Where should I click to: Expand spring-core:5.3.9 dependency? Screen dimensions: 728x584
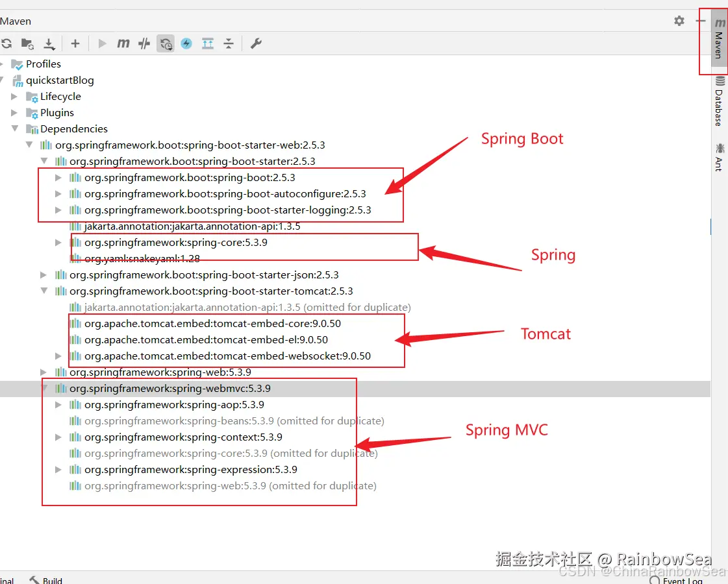tap(58, 243)
